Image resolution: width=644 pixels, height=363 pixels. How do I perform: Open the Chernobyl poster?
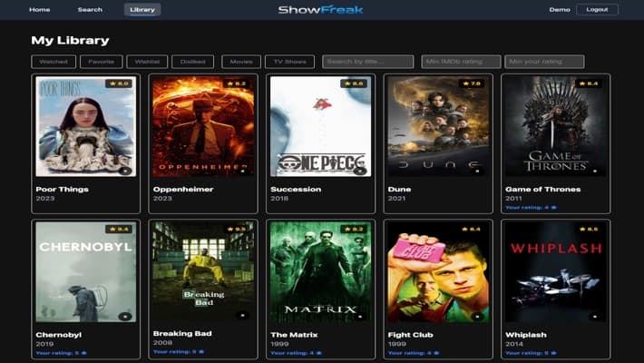coord(86,272)
